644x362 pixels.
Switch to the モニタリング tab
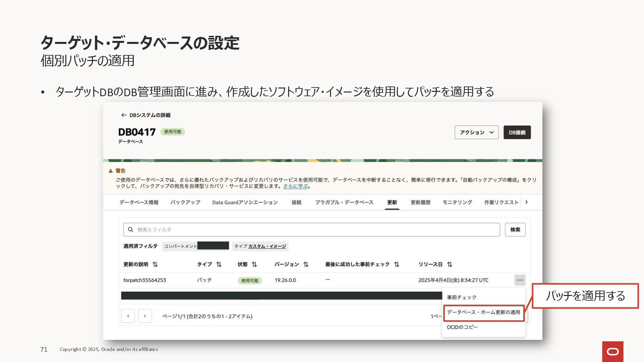point(457,202)
